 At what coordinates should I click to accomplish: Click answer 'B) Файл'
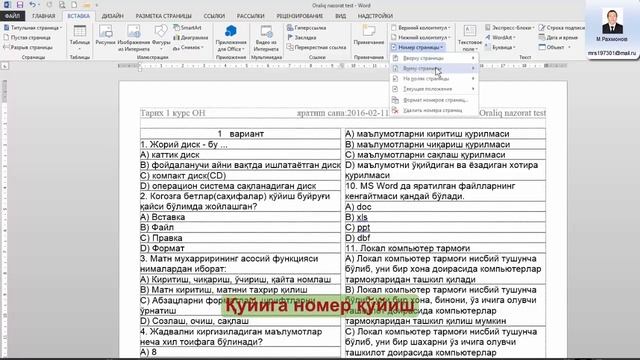click(157, 227)
